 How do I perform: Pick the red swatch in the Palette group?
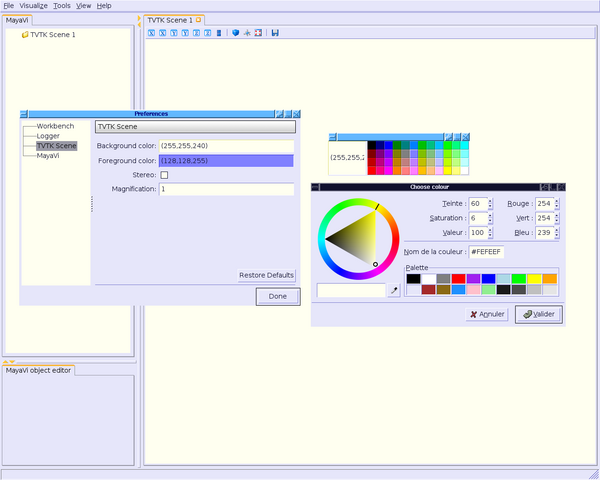(x=458, y=279)
